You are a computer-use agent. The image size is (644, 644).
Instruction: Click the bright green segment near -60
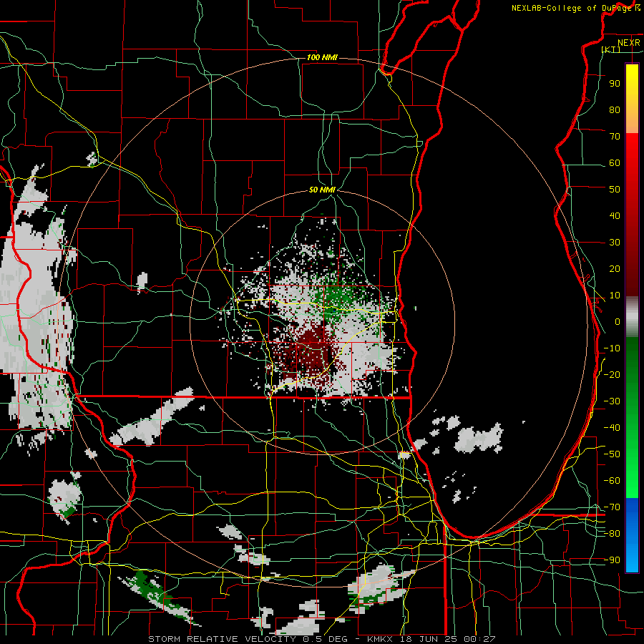[x=632, y=481]
